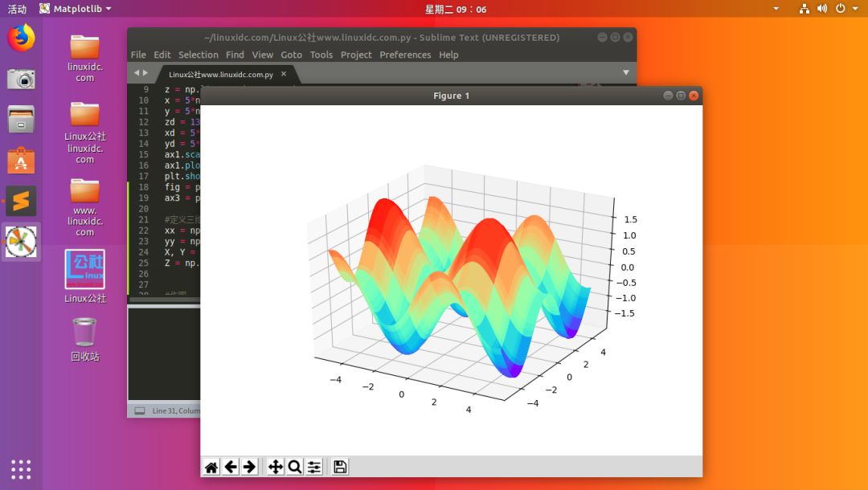Open the Configure subplots sliders icon
This screenshot has width=868, height=490.
pos(314,467)
